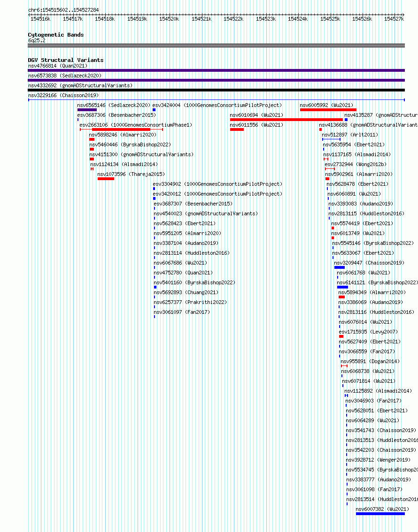Screen dimensions: 418x532
Task: Open the esv3420012 variant label
Action: point(217,194)
